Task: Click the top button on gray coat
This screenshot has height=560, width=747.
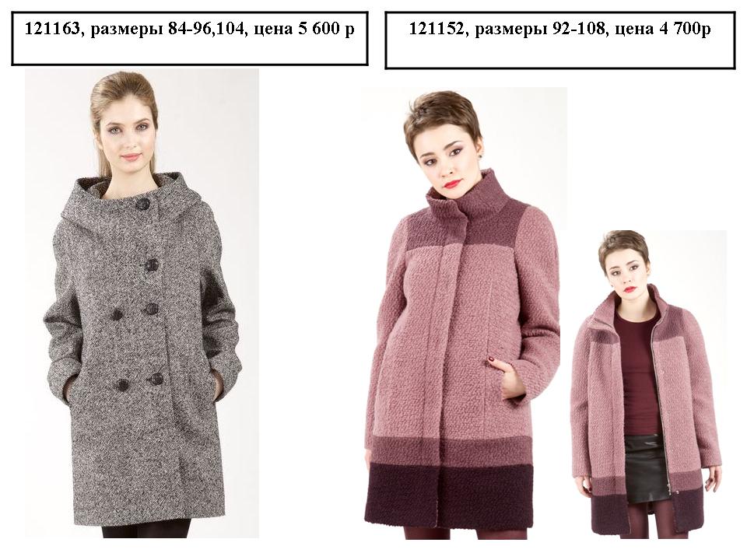Action: (142, 205)
